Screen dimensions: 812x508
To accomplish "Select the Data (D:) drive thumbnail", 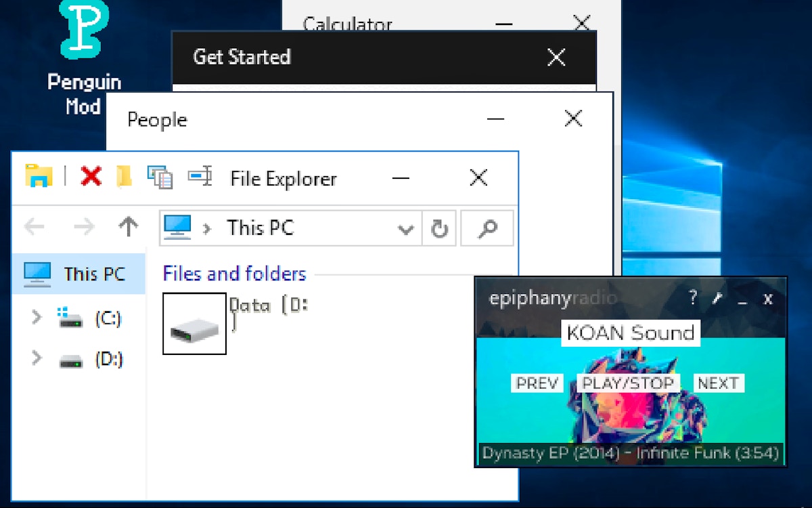I will [194, 324].
